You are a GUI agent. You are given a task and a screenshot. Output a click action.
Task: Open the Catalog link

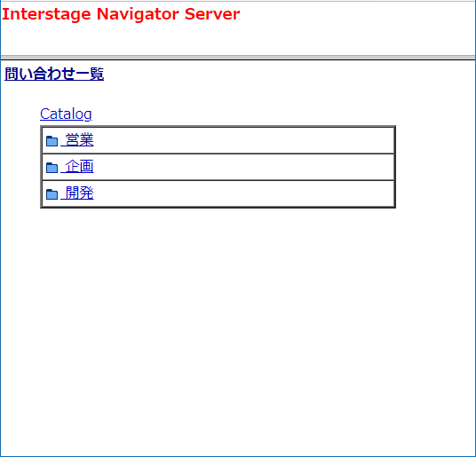tap(66, 114)
